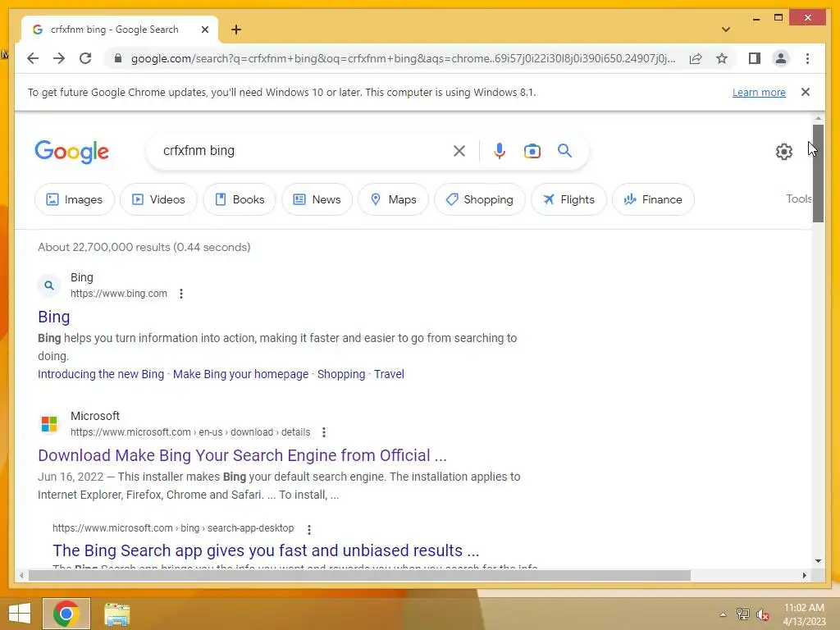Open a new tab with plus

click(236, 30)
